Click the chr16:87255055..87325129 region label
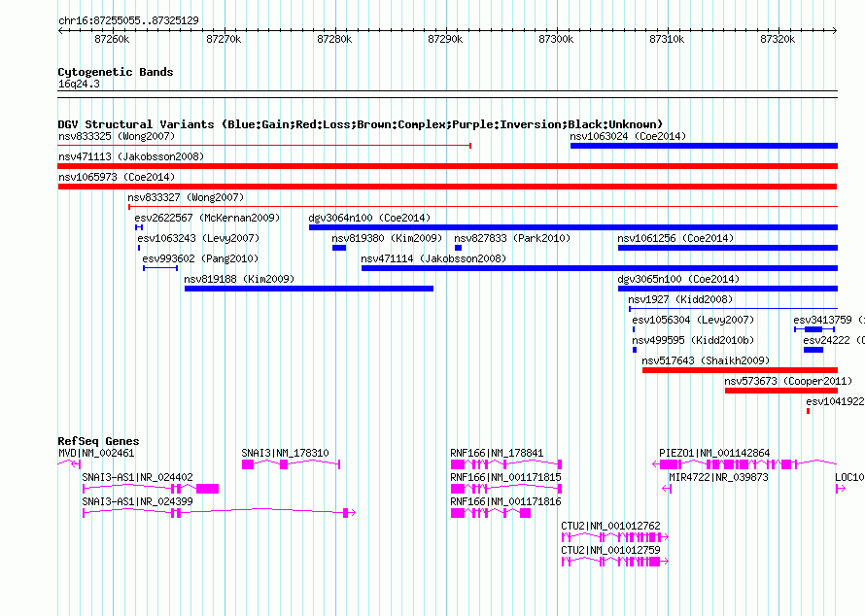This screenshot has height=616, width=865. [128, 20]
